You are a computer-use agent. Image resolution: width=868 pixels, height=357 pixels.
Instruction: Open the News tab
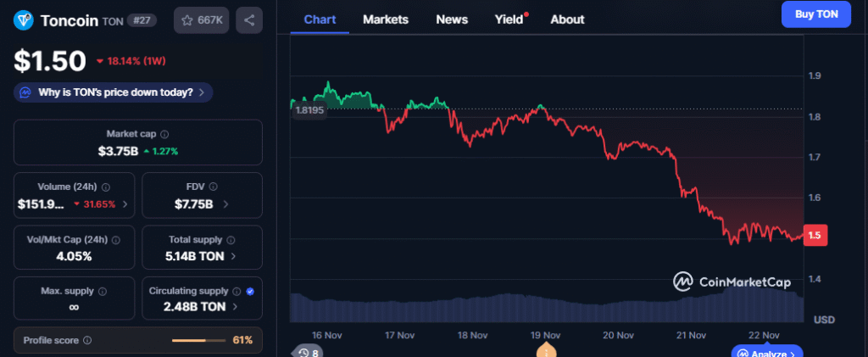tap(452, 19)
